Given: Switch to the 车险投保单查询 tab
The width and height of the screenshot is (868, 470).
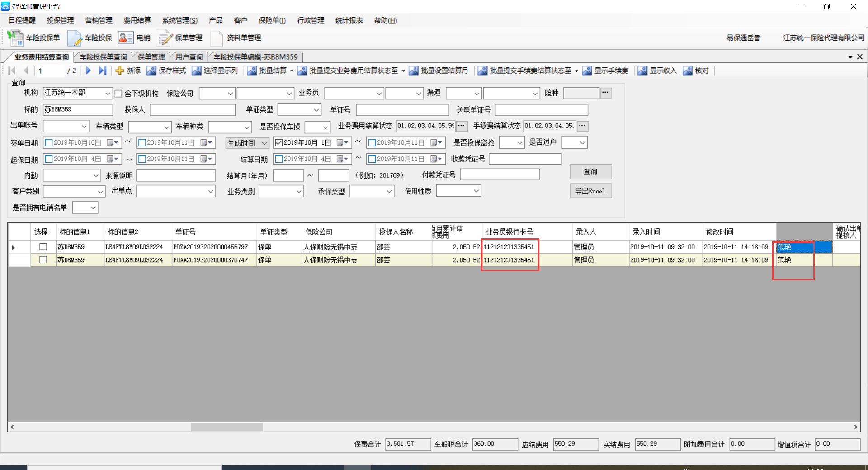Looking at the screenshot, I should [103, 57].
